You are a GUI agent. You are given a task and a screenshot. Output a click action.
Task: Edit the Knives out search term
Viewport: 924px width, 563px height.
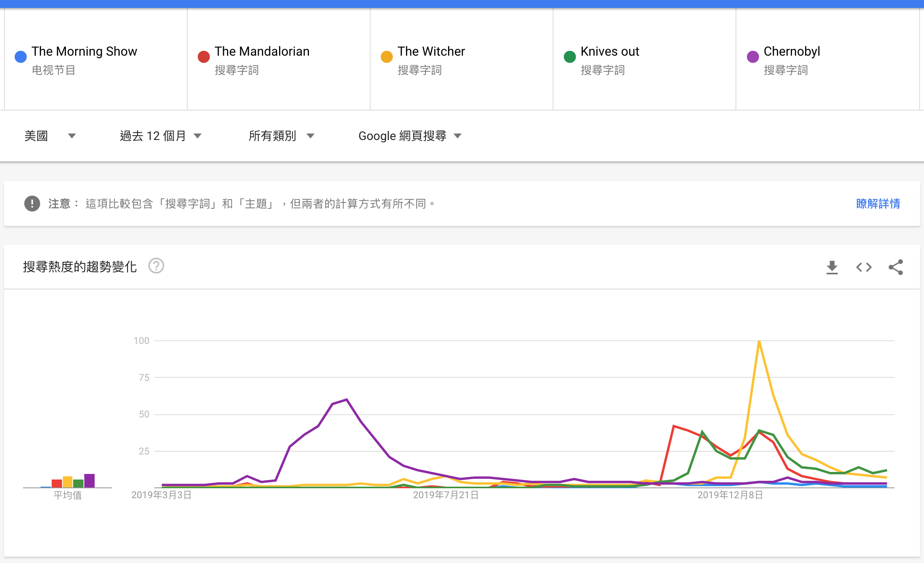coord(644,59)
